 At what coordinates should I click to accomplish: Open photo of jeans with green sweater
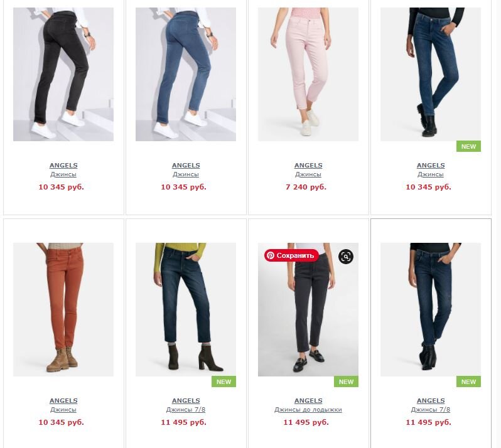pos(186,309)
